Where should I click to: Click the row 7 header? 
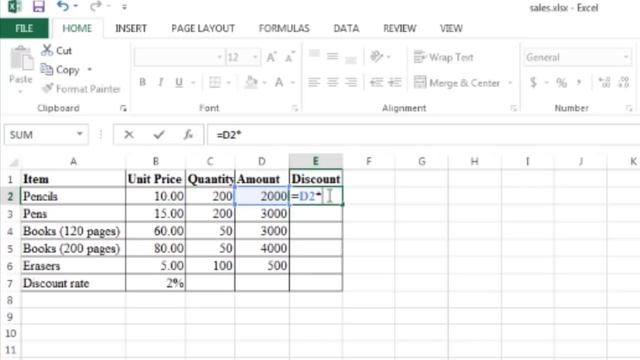10,283
